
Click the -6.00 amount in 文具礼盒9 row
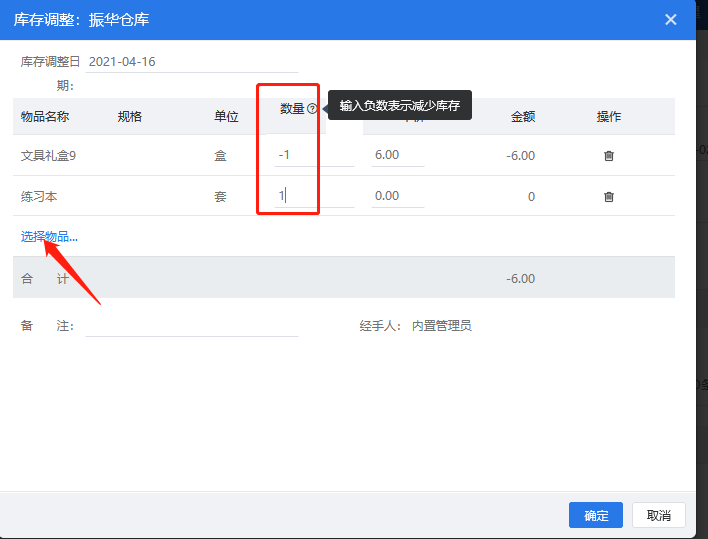(521, 156)
